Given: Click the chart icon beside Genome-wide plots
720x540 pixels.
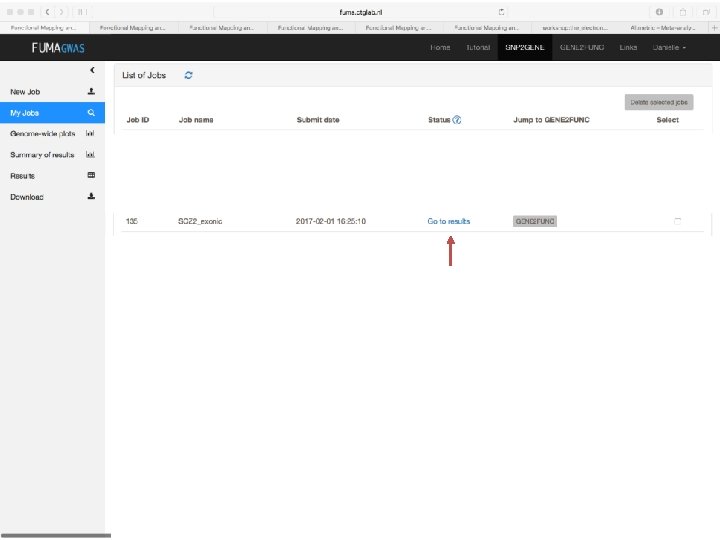Looking at the screenshot, I should click(90, 134).
